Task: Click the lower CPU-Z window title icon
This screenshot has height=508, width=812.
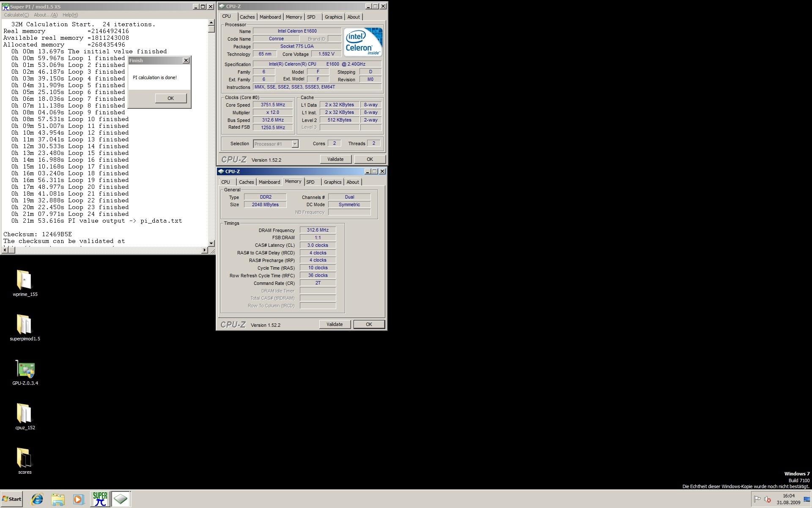Action: pyautogui.click(x=221, y=171)
